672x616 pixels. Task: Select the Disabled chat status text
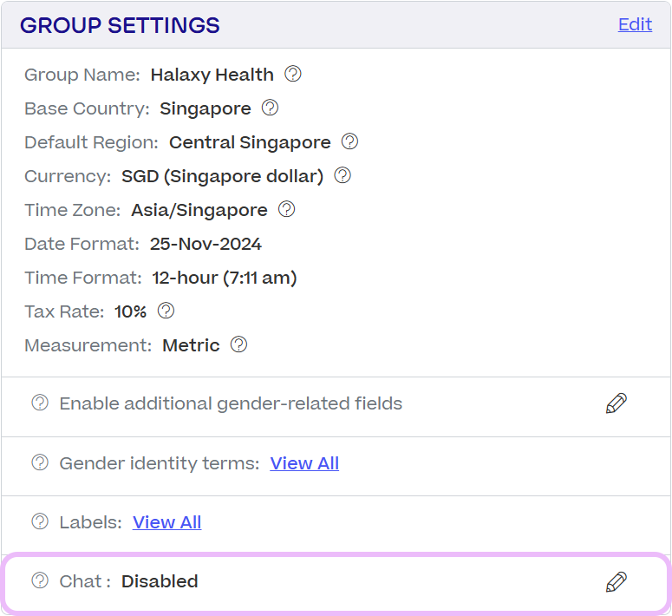coord(160,581)
